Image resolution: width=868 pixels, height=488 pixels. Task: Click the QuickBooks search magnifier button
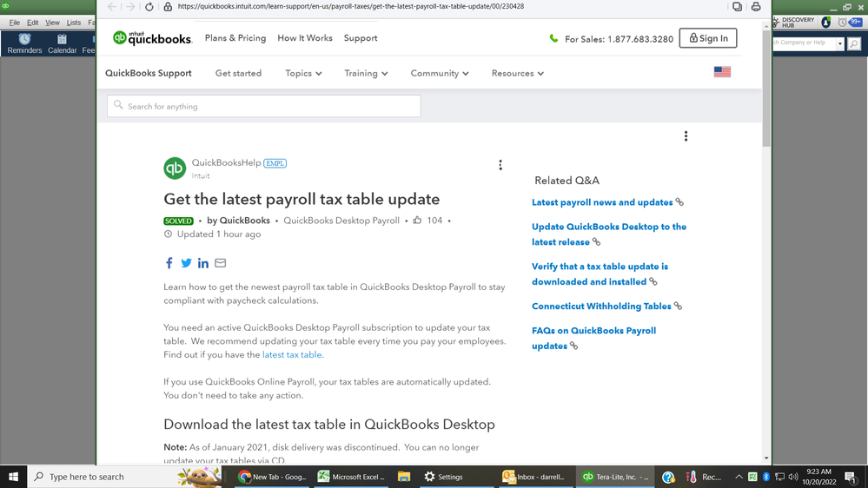pyautogui.click(x=854, y=43)
